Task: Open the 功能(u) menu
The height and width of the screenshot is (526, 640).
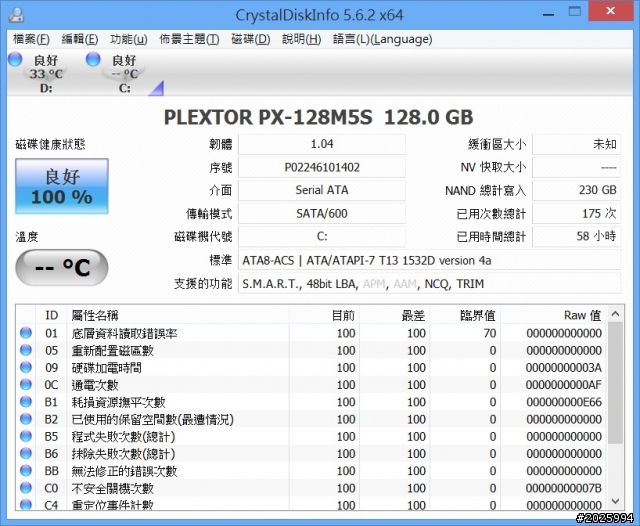Action: (x=129, y=39)
